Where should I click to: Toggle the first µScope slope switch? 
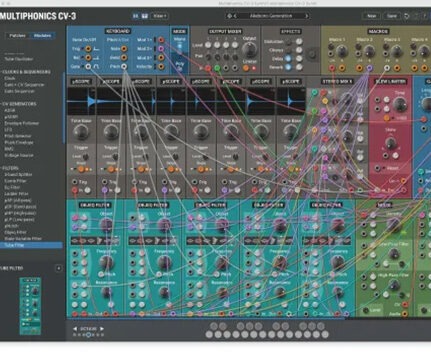coord(81,169)
